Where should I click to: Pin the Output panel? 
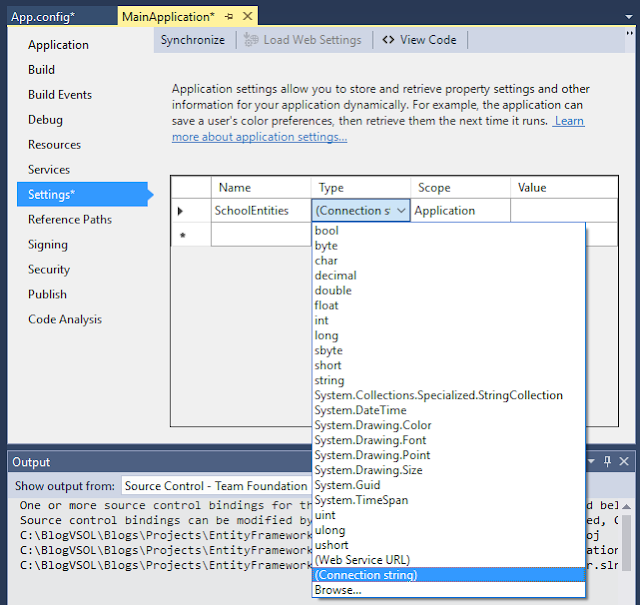click(607, 461)
